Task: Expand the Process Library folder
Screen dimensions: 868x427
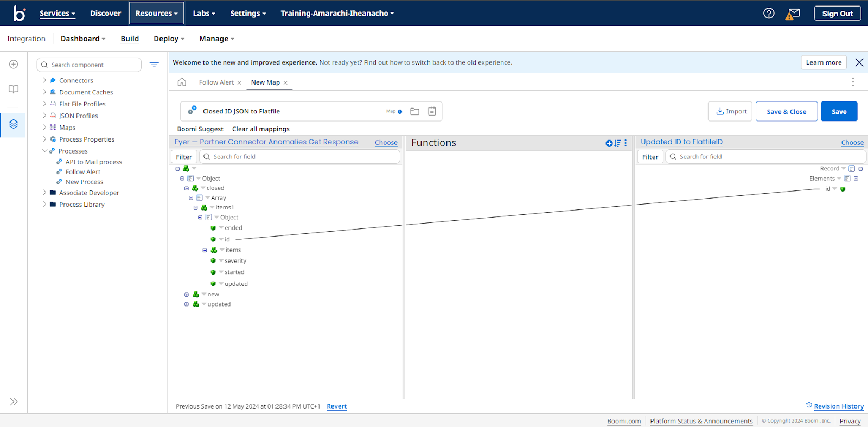Action: pyautogui.click(x=44, y=205)
